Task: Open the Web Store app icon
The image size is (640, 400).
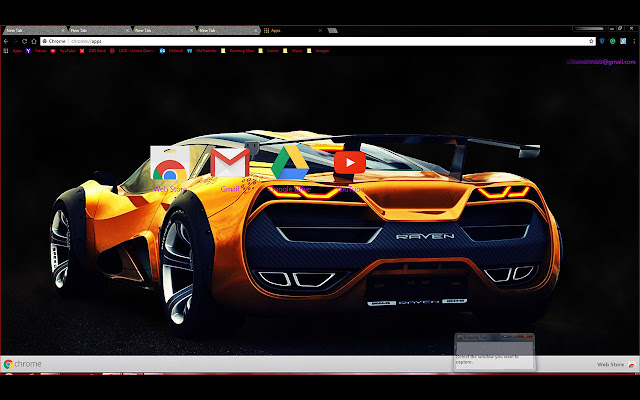Action: coord(170,163)
